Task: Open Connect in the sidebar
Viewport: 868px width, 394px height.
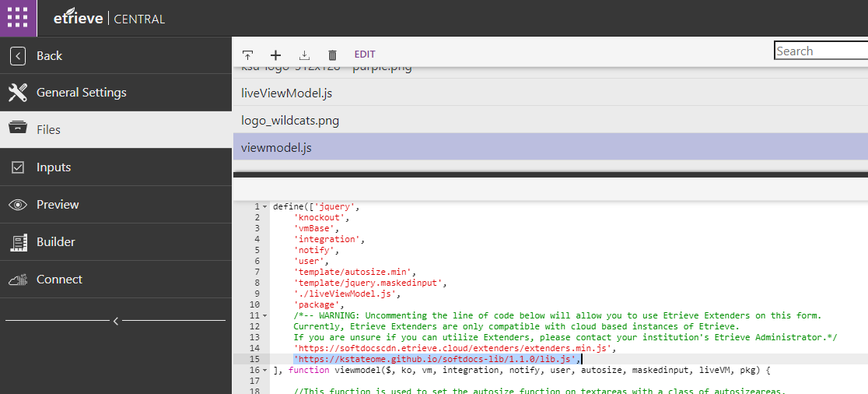Action: point(116,280)
